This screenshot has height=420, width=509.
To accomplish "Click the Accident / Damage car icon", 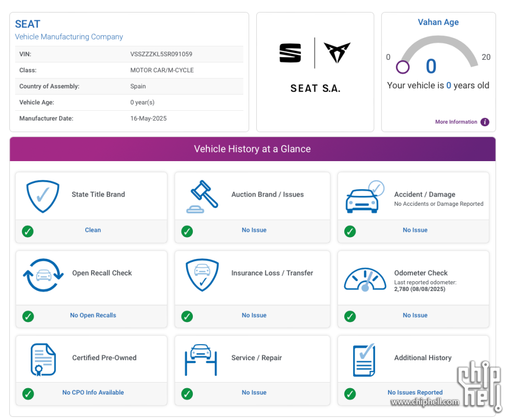I will [365, 196].
